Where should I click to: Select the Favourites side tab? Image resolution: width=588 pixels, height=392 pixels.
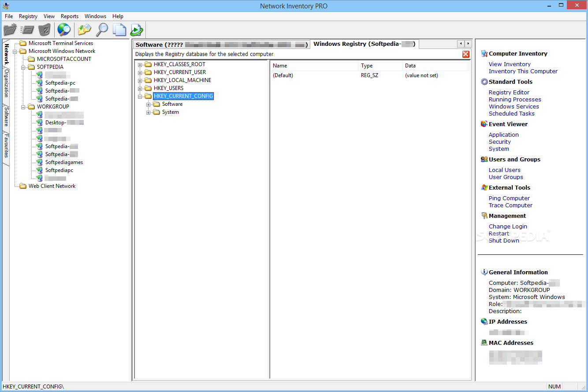click(6, 146)
